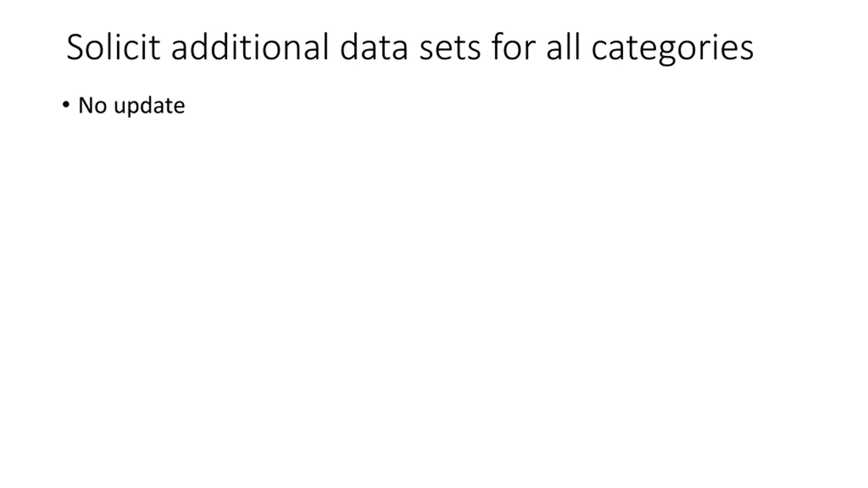Screen dimensions: 868x488
Task: Click the word 'sets' in title
Action: coord(450,49)
